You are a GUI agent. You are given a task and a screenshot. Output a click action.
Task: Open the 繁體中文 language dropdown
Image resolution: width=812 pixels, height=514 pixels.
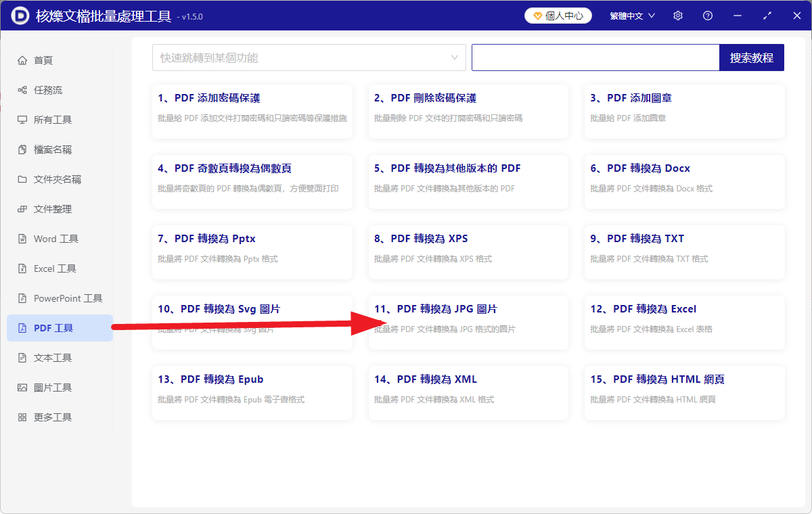tap(631, 15)
